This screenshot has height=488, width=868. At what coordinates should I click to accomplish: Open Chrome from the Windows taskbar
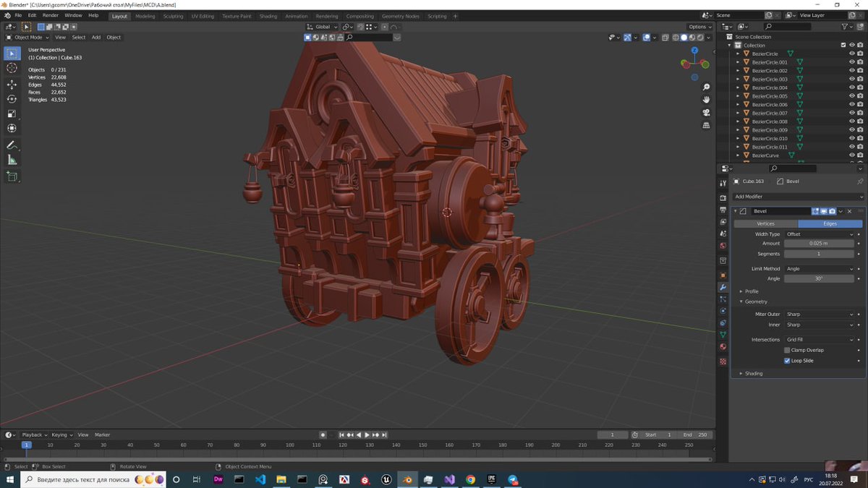[x=470, y=479]
